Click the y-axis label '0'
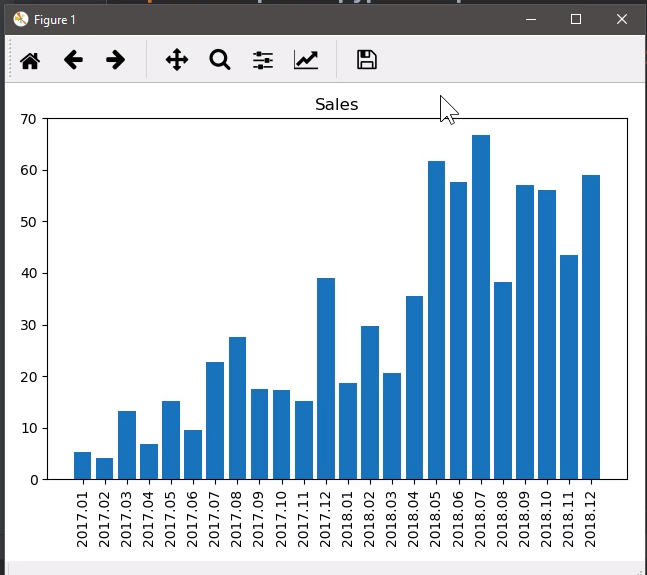This screenshot has height=575, width=647. (x=34, y=480)
